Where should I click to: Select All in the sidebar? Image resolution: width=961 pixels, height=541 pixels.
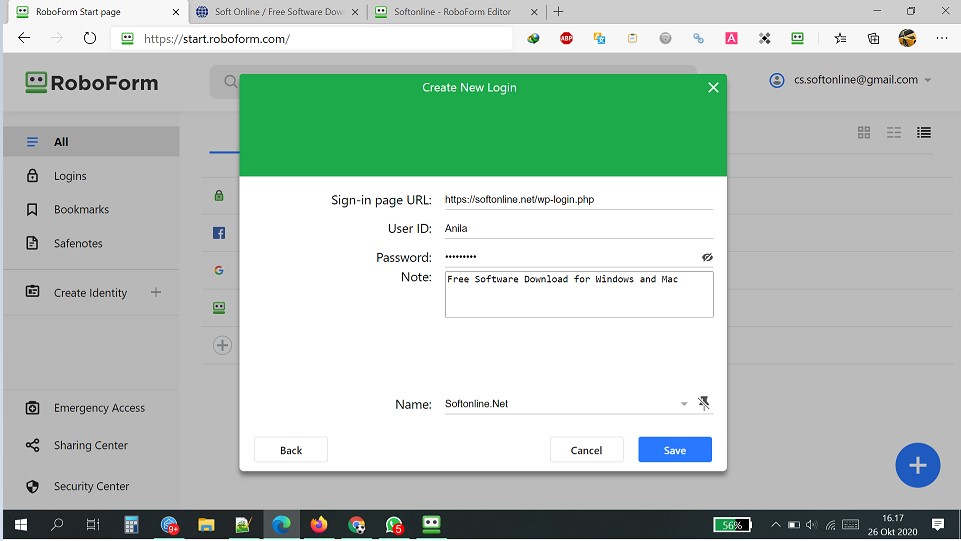click(x=91, y=142)
